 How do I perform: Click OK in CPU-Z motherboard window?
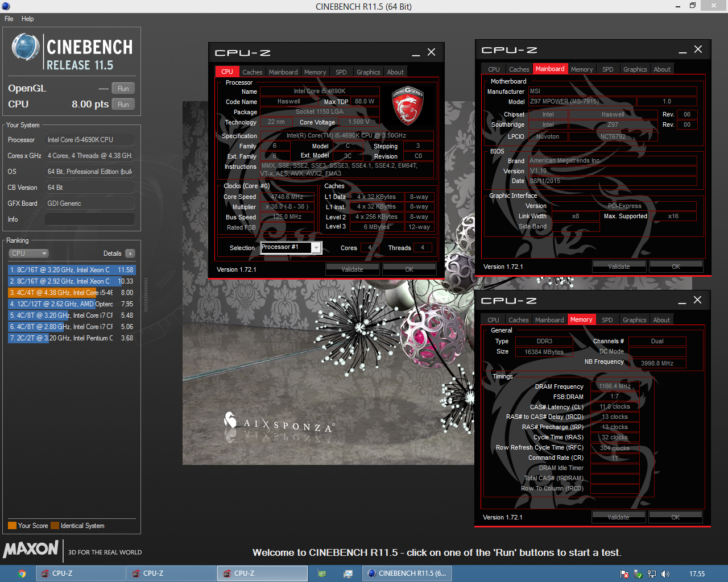pos(676,267)
